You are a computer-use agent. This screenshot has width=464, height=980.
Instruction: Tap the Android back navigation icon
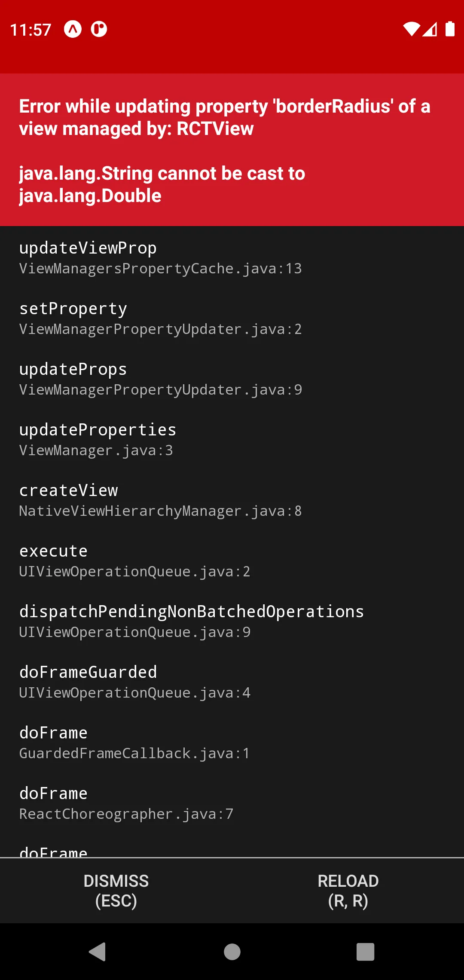pyautogui.click(x=98, y=951)
